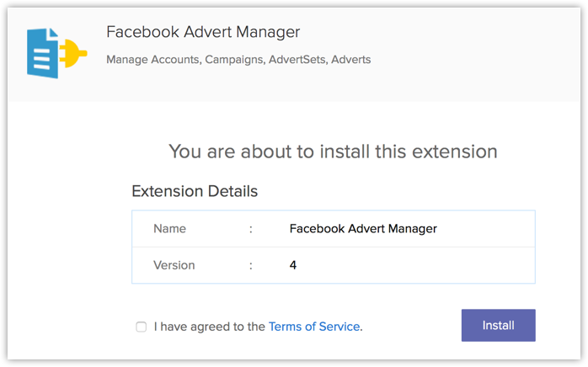
Task: Click the name value Facebook Advert Manager
Action: (363, 228)
